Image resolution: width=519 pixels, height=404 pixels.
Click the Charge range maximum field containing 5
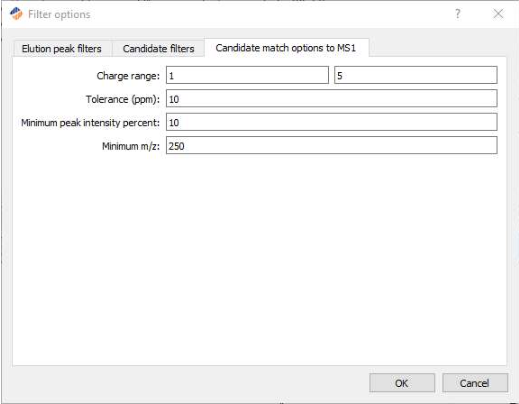[x=416, y=75]
